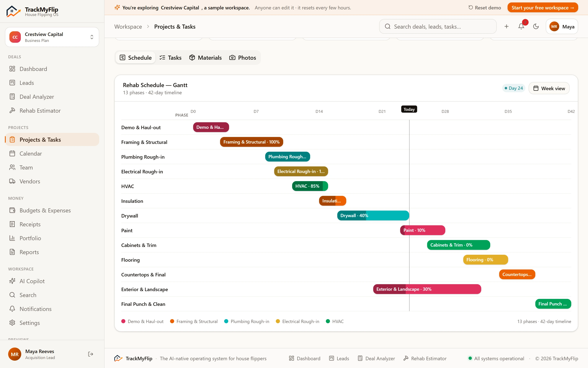Open the Vendors page
This screenshot has width=588, height=368.
pyautogui.click(x=52, y=181)
